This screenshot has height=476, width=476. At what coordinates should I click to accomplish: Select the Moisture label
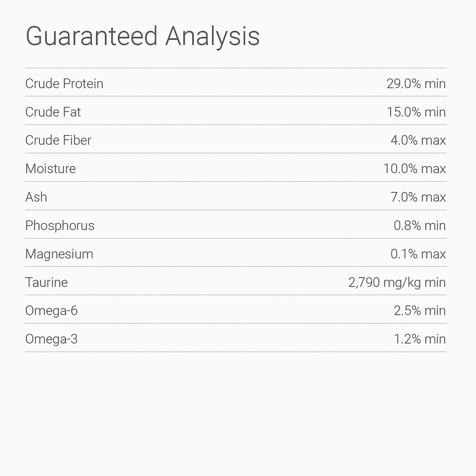tap(50, 169)
